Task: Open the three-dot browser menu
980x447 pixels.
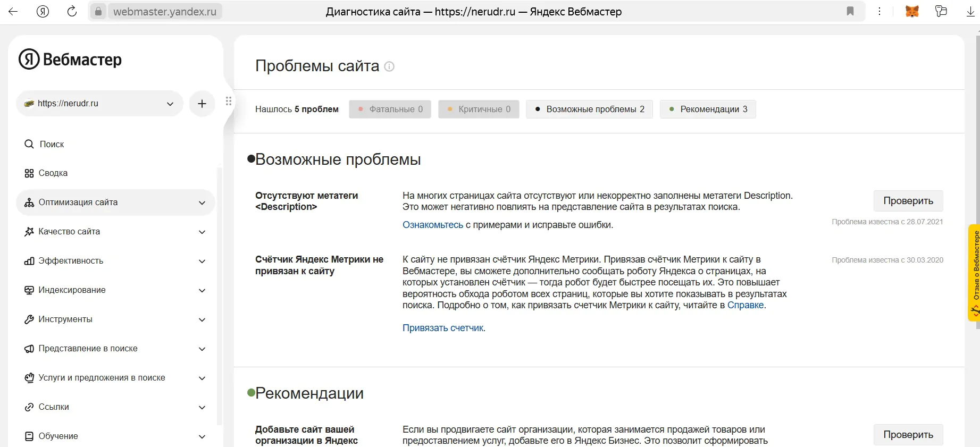Action: [880, 11]
